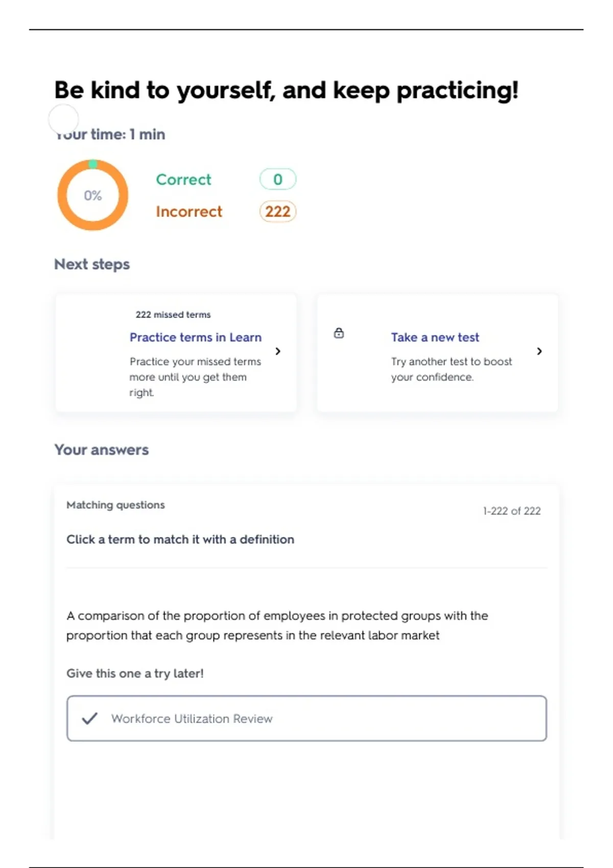The image size is (613, 868).
Task: Start a new test via Take a new test
Action: (435, 337)
